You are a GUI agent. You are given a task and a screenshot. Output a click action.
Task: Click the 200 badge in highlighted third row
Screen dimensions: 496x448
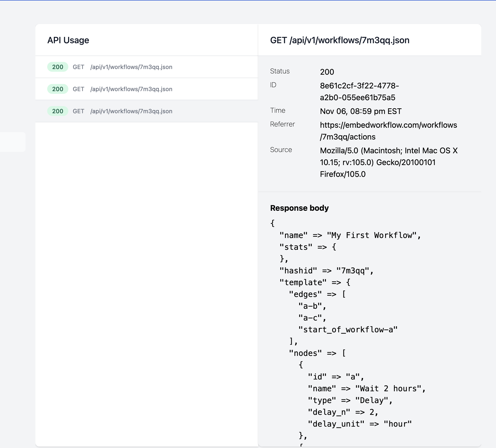pos(58,111)
